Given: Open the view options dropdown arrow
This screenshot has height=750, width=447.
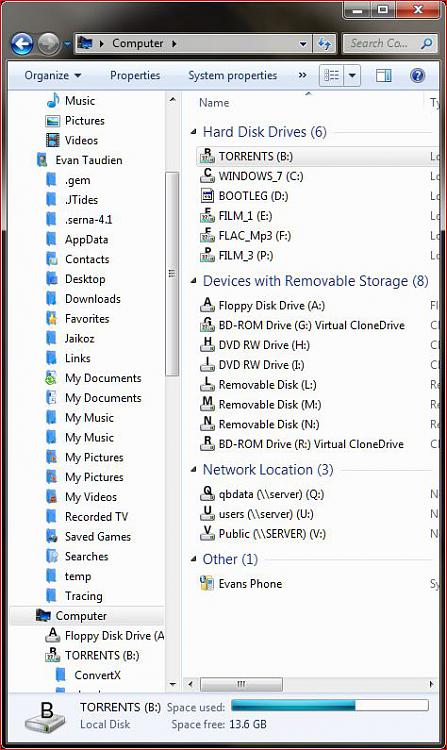Looking at the screenshot, I should click(352, 75).
